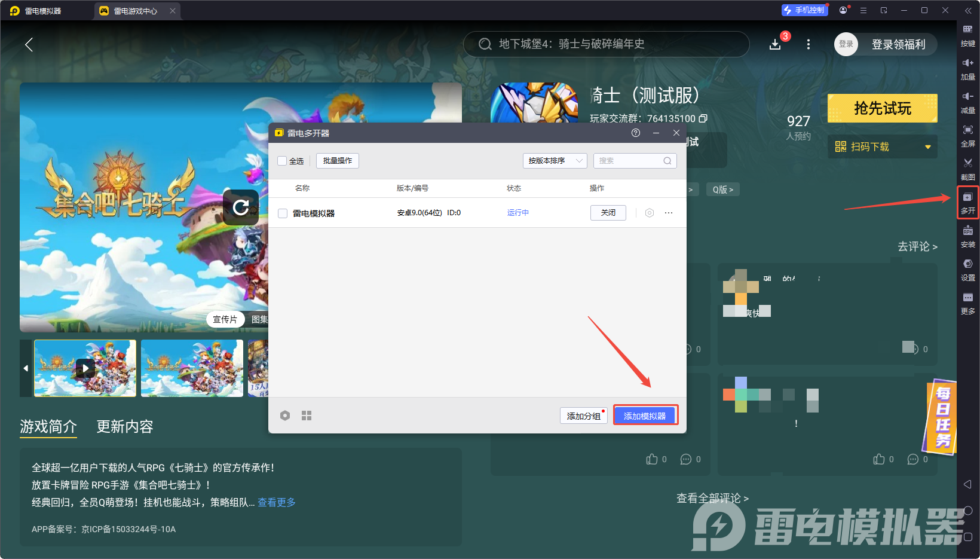Click the 添加分组 button
The image size is (980, 559).
[584, 416]
